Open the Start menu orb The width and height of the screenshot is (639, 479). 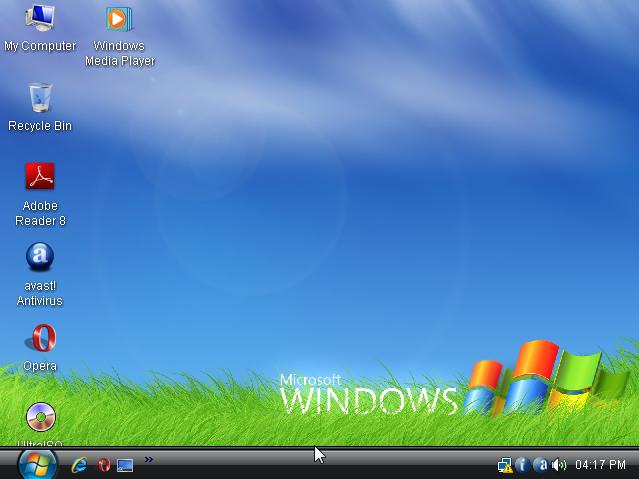point(37,464)
